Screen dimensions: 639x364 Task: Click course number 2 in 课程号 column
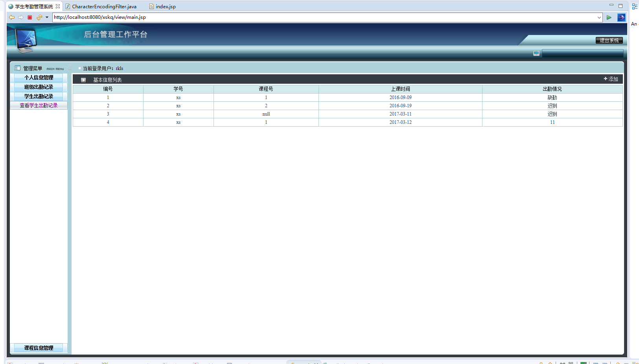[x=266, y=106]
